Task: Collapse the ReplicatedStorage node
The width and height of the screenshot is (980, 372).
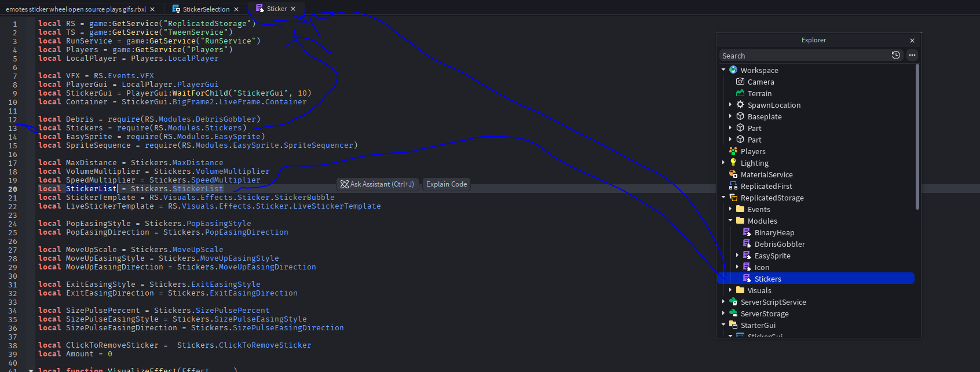Action: (x=723, y=198)
